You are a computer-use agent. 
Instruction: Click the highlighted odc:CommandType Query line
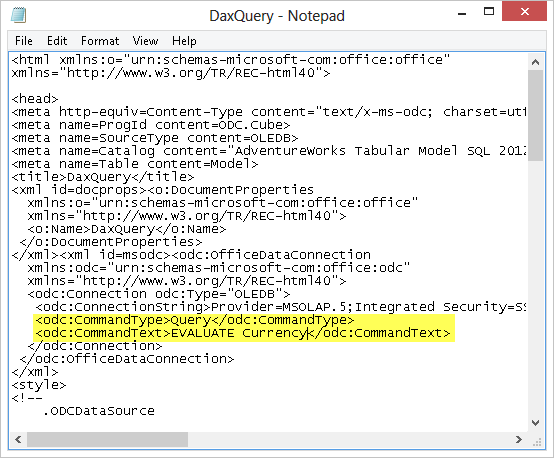195,320
